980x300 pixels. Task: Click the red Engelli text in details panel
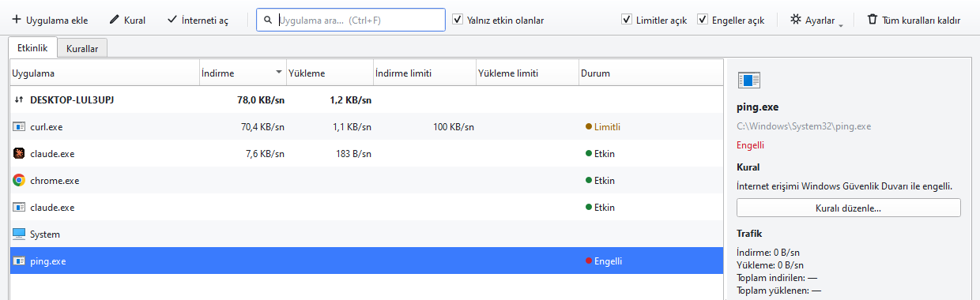pyautogui.click(x=750, y=145)
